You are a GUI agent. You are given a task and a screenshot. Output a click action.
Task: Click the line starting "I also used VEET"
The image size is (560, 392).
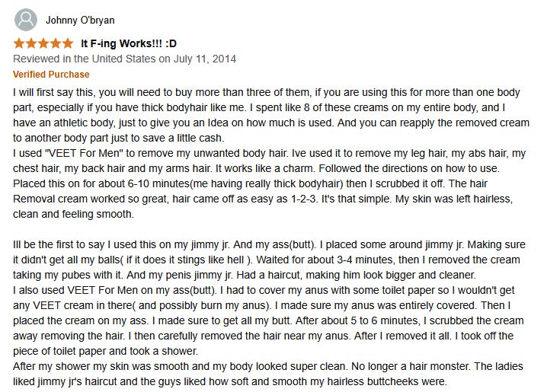click(x=264, y=290)
